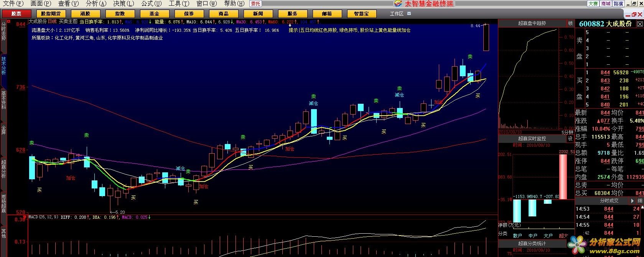The height and width of the screenshot is (257, 644).
Task: Click the 大智慧 logo icon in title bar
Action: tap(398, 3)
